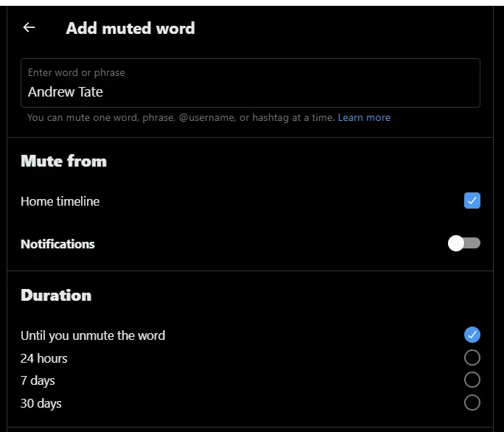
Task: Choose the 7 days duration radio button
Action: point(472,380)
